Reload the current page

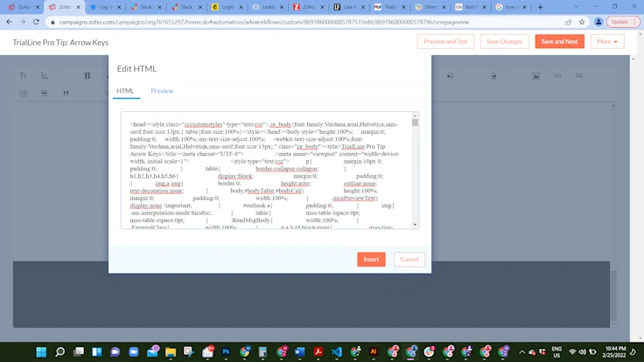tap(36, 22)
